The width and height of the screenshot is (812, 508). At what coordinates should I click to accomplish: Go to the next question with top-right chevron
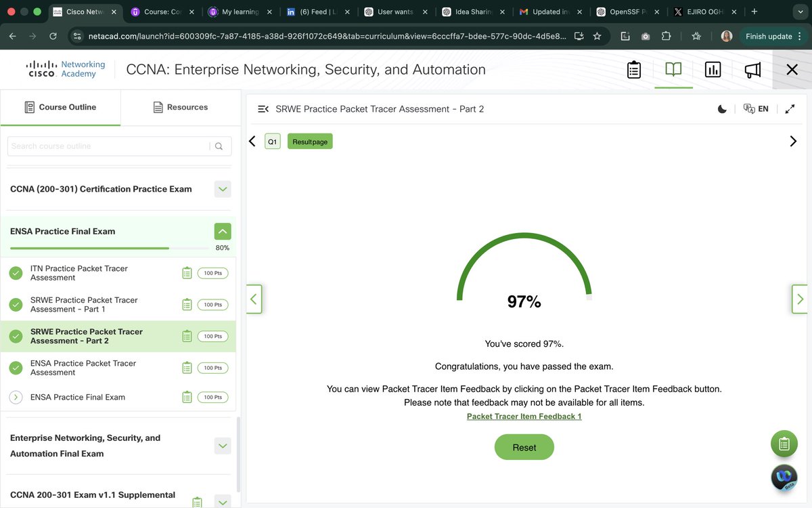click(793, 141)
